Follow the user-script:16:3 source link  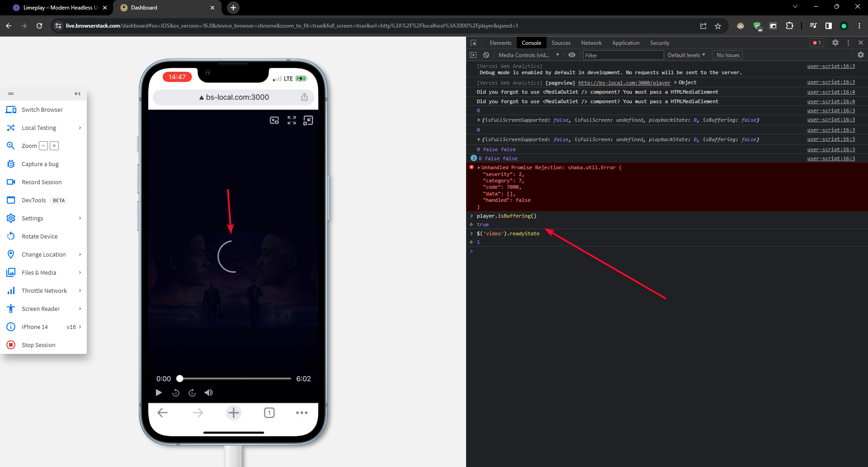(x=831, y=66)
